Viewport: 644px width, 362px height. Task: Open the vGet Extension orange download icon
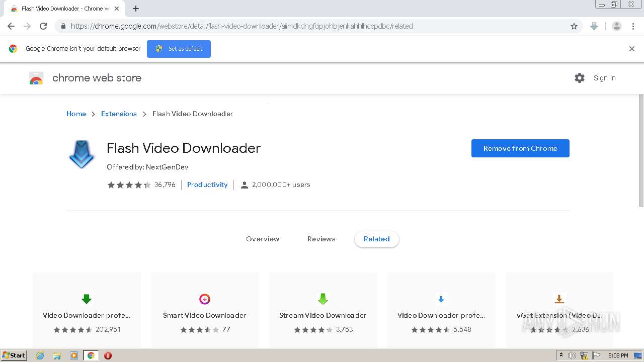559,299
